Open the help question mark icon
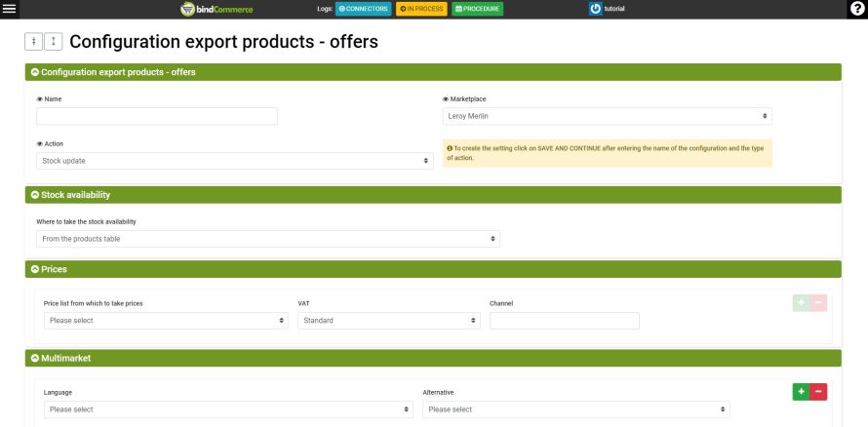Image resolution: width=868 pixels, height=427 pixels. [x=857, y=9]
